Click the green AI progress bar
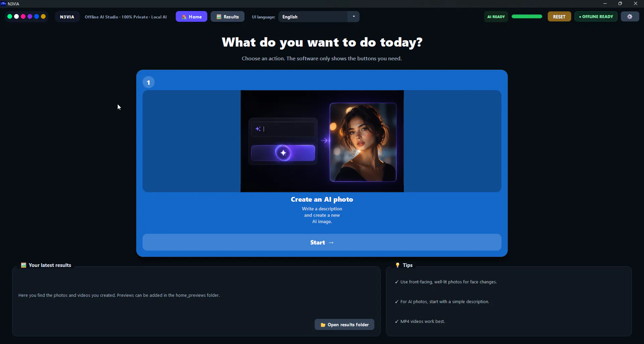Viewport: 644px width, 344px height. click(x=527, y=16)
